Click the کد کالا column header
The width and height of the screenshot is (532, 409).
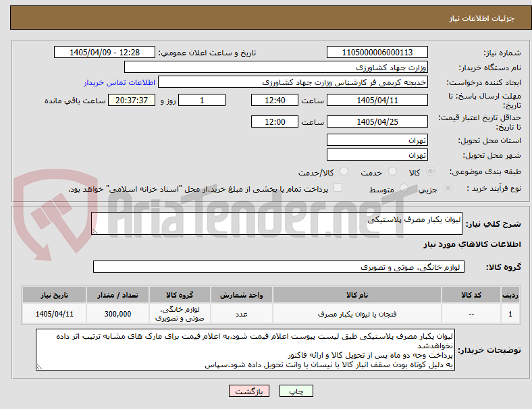pos(471,295)
